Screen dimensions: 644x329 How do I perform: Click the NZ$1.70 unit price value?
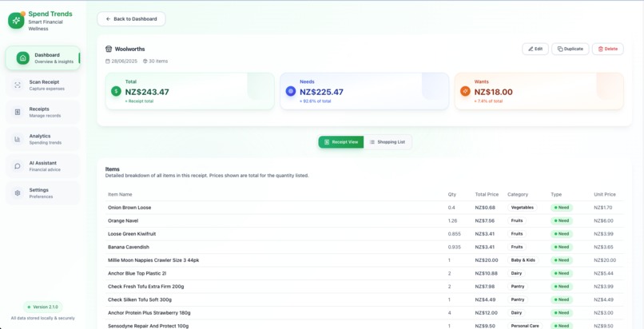click(x=603, y=208)
